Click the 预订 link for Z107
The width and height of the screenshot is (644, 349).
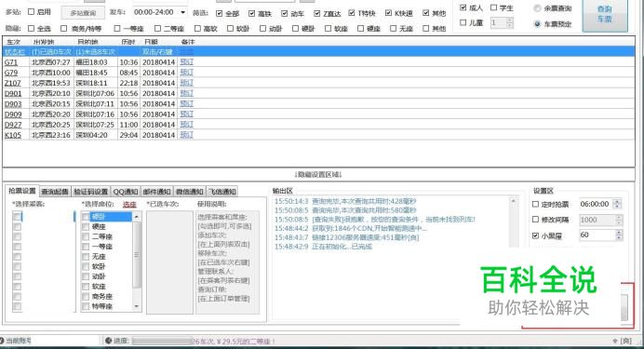(x=186, y=83)
